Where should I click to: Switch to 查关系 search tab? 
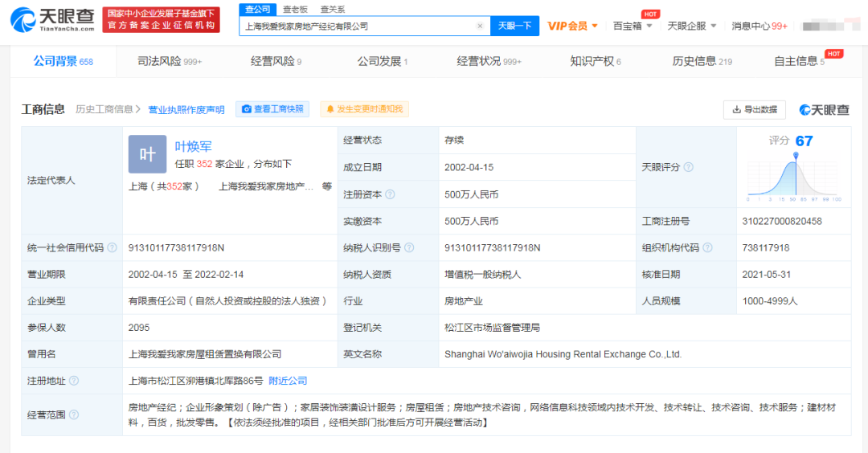pyautogui.click(x=332, y=9)
